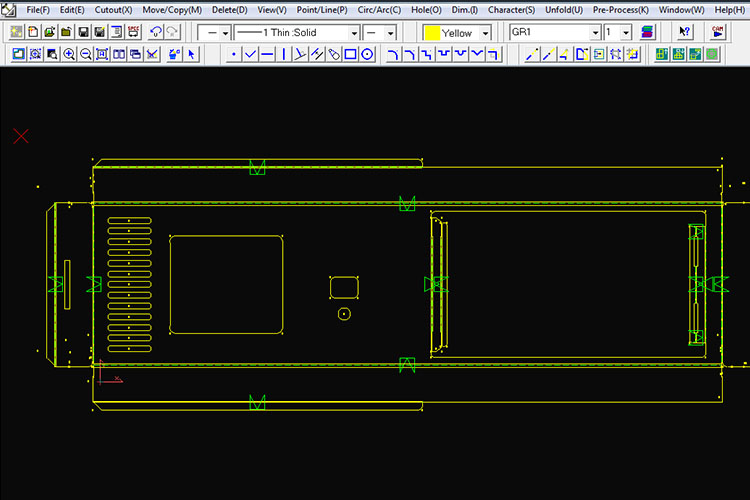Screen dimensions: 750x500
Task: Open the Point/Line(P) menu
Action: (x=322, y=10)
